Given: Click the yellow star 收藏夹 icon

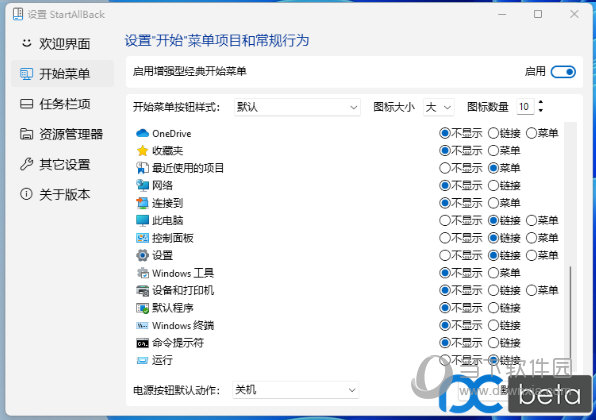Looking at the screenshot, I should (x=142, y=151).
